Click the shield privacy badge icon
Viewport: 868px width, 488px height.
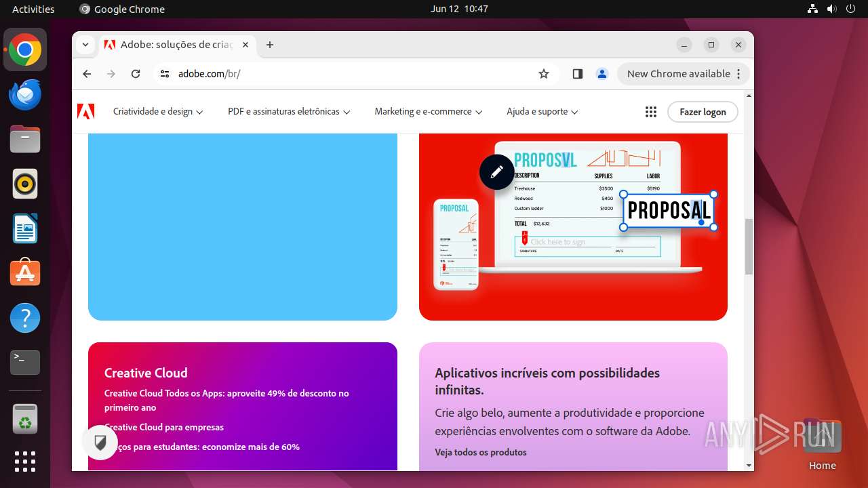100,443
